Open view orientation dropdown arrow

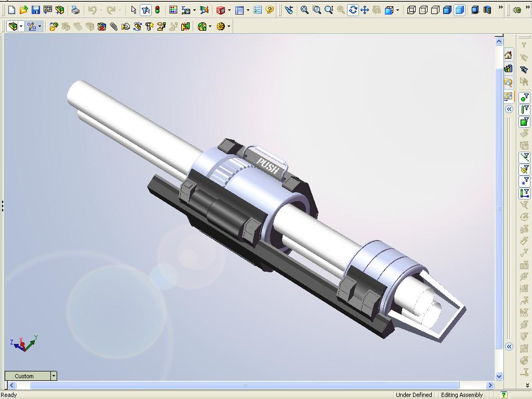pos(397,10)
